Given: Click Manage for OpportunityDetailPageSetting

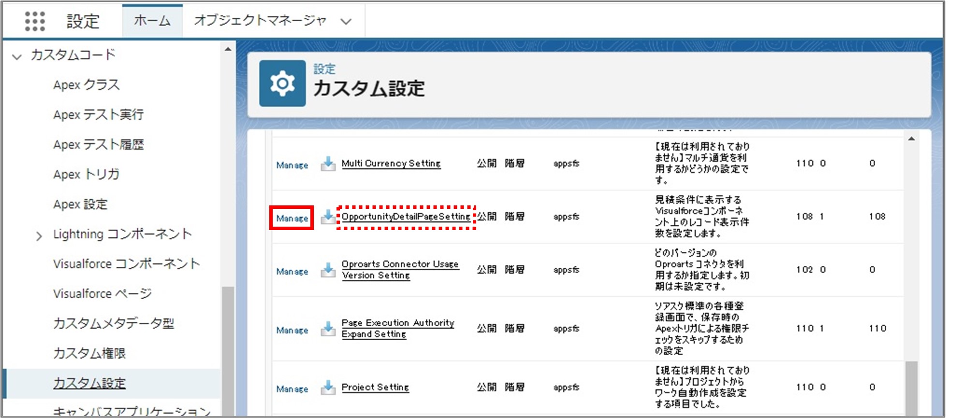Looking at the screenshot, I should (x=292, y=218).
